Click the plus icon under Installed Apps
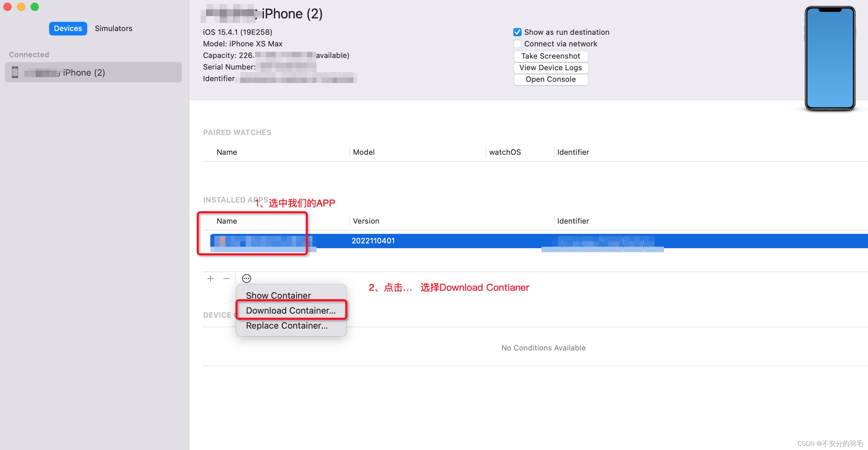The image size is (868, 450). pos(211,279)
